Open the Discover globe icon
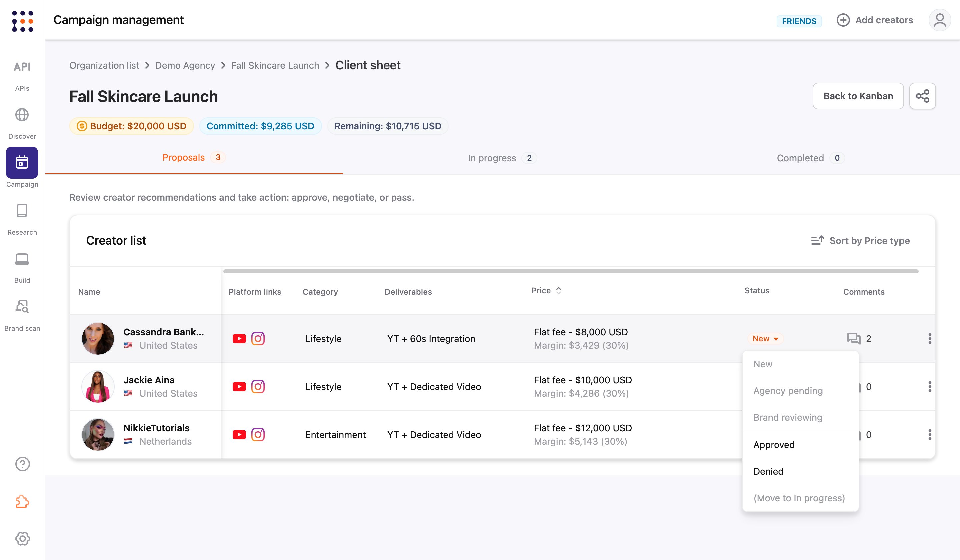This screenshot has width=960, height=560. pyautogui.click(x=22, y=115)
